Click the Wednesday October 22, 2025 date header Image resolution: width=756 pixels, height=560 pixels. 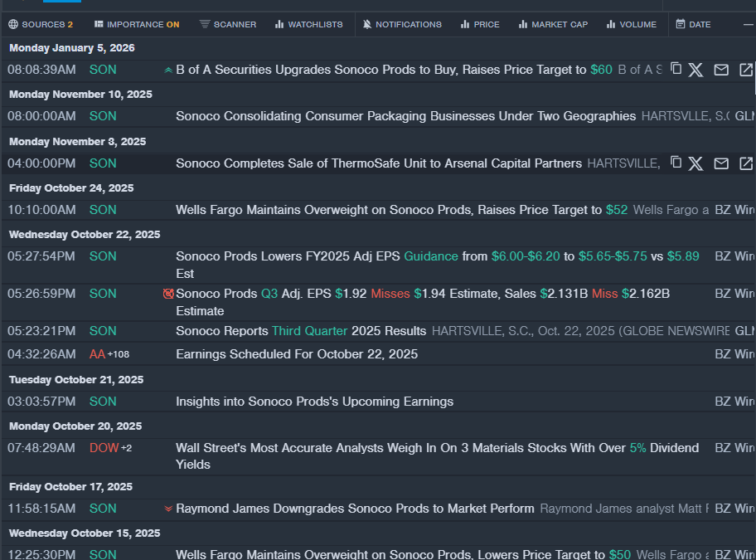tap(85, 235)
